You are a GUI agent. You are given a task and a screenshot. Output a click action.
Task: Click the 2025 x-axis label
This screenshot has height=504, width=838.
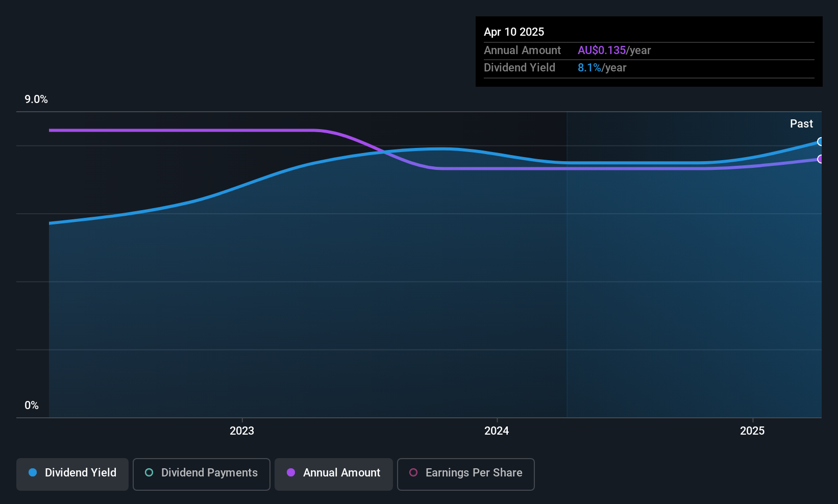point(752,431)
